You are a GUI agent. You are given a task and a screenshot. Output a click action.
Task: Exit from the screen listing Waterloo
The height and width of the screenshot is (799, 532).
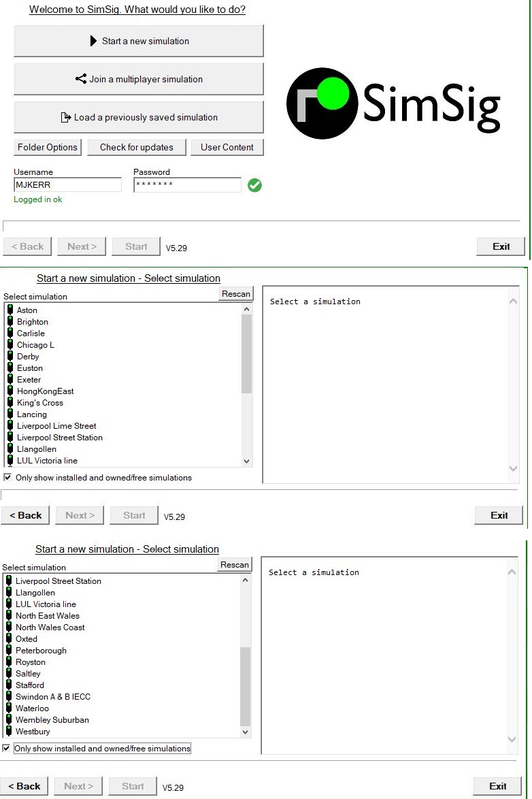tap(497, 786)
